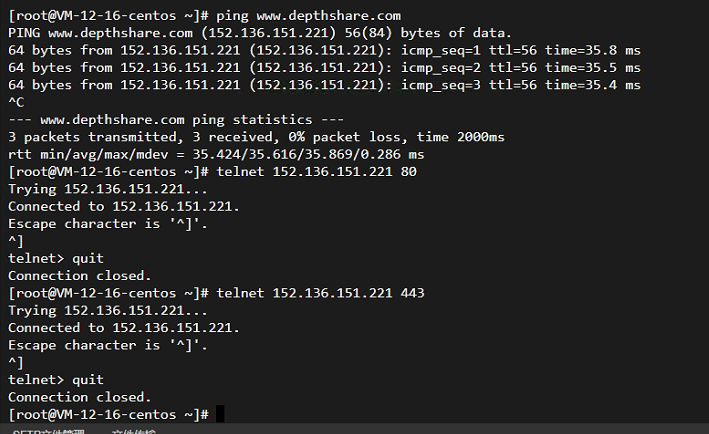
Task: Click the icmp_seq=1 ping reply line
Action: click(324, 50)
